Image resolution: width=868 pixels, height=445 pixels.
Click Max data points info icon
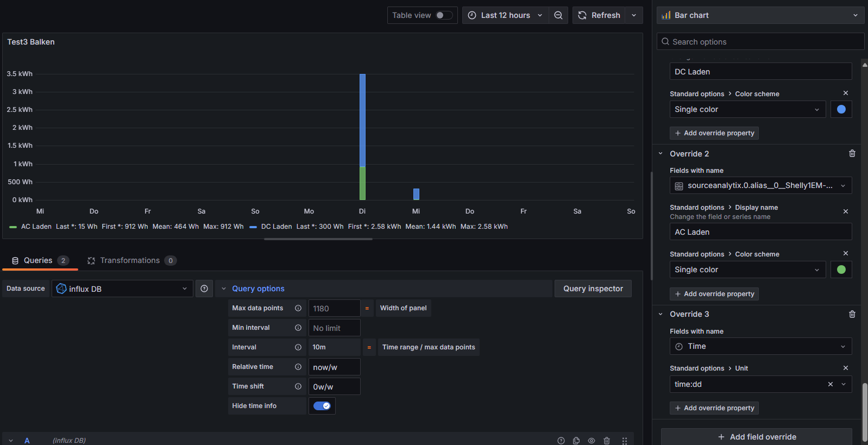pos(298,308)
